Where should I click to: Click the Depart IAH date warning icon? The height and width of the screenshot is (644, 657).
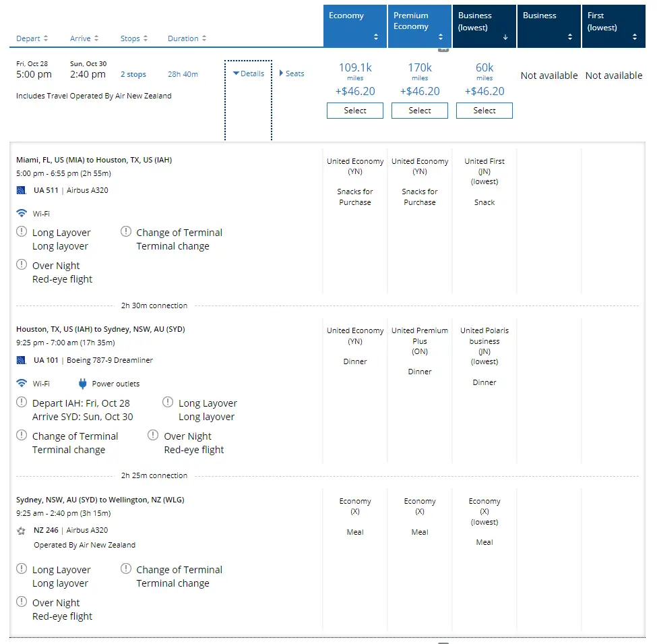click(22, 403)
